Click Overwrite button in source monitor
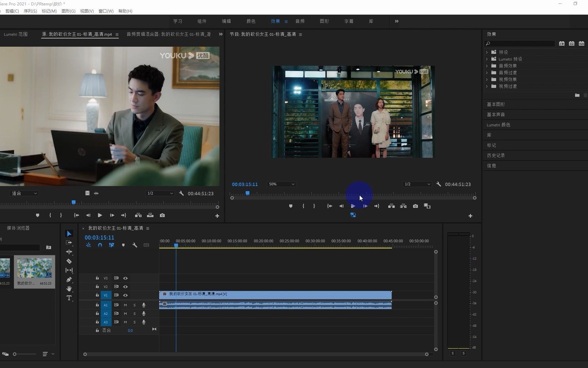The height and width of the screenshot is (368, 588). [x=150, y=215]
